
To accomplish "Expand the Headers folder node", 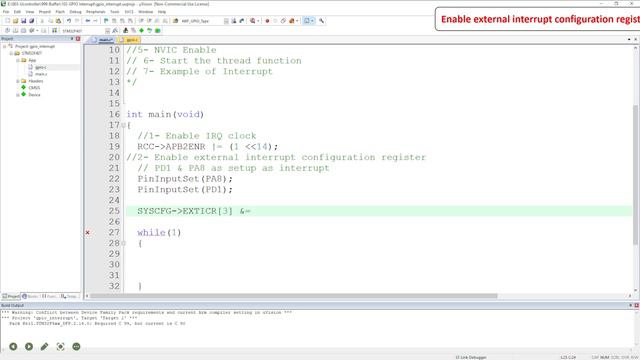I will pyautogui.click(x=18, y=81).
